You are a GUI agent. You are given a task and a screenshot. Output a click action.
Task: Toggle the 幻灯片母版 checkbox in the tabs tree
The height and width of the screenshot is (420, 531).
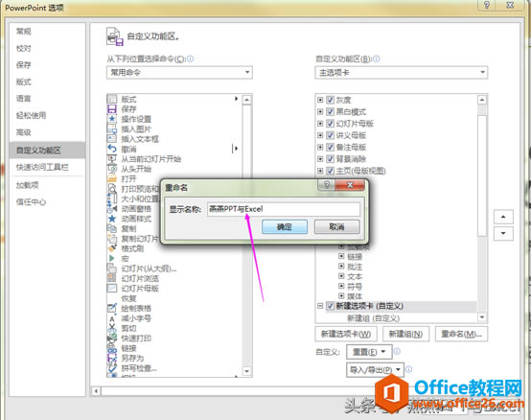point(330,124)
